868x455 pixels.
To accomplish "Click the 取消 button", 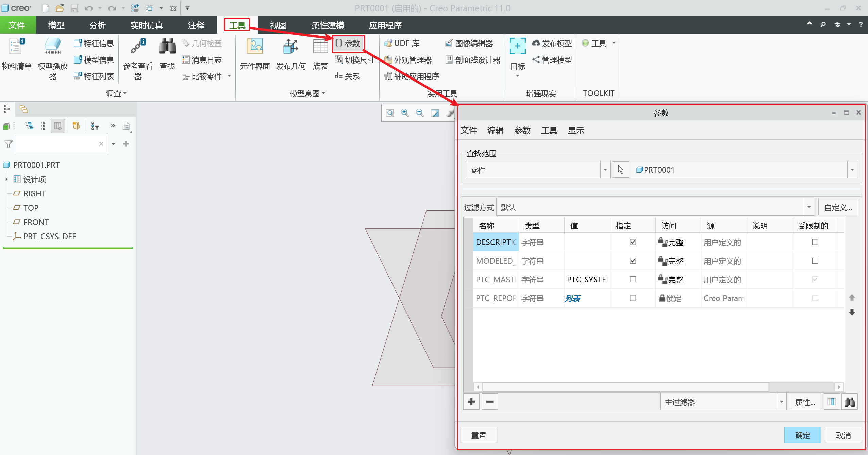I will click(x=844, y=435).
